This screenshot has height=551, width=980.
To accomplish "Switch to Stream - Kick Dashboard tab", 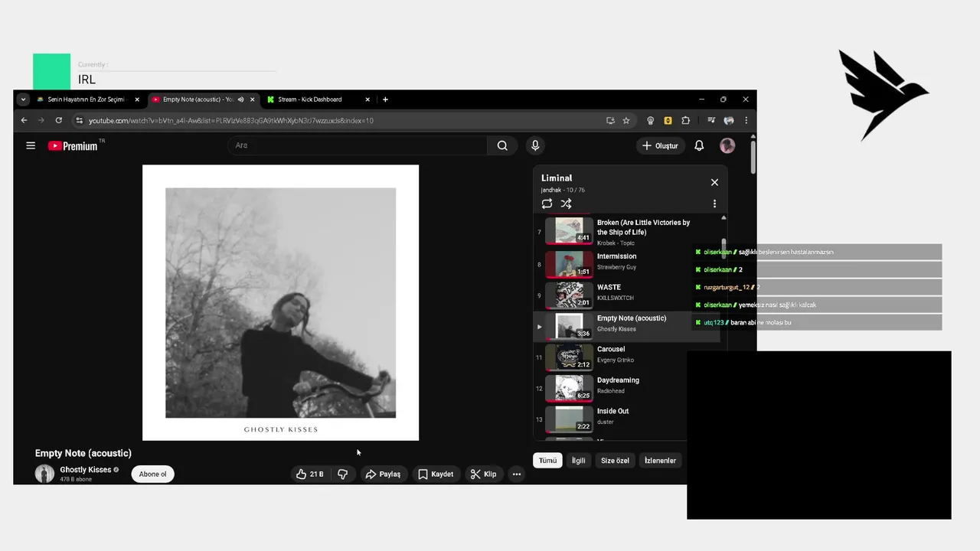I will coord(310,99).
